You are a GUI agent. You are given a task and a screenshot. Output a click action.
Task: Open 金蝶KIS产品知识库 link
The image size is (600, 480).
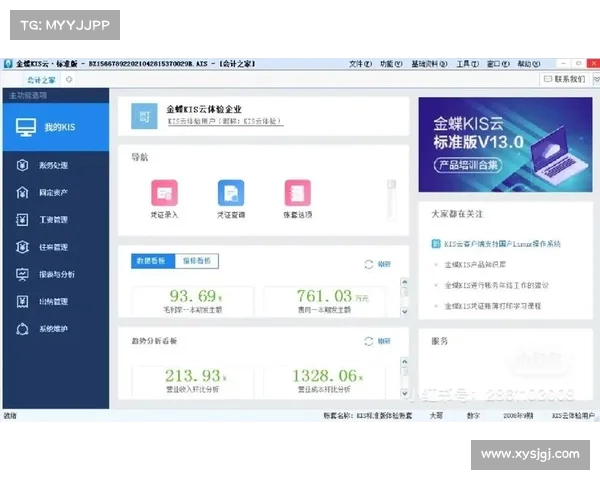pyautogui.click(x=475, y=264)
